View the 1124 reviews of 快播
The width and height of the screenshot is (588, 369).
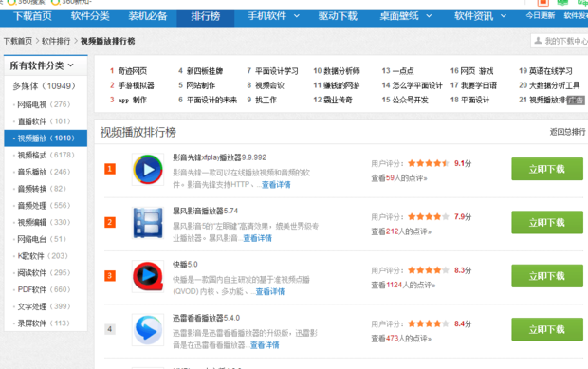pyautogui.click(x=403, y=285)
